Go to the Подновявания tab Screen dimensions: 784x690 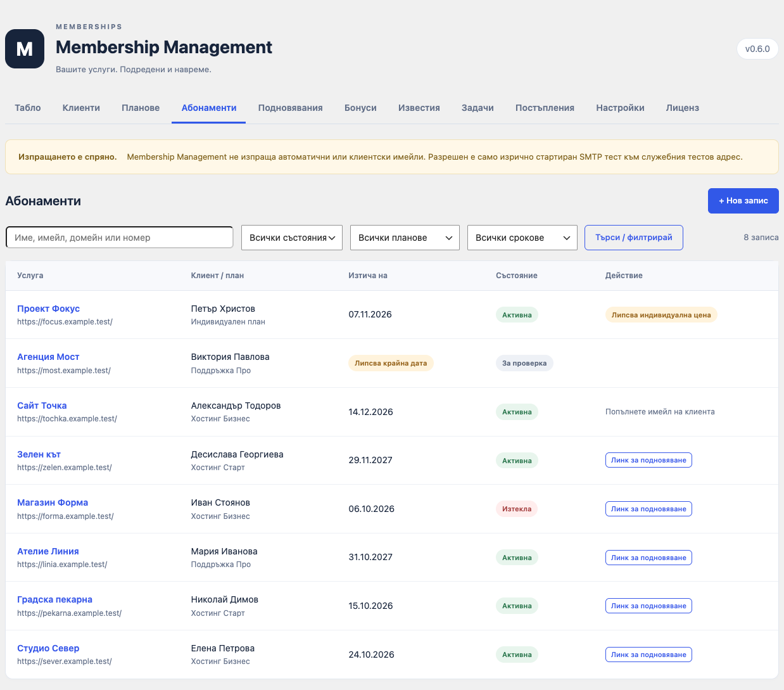click(290, 108)
